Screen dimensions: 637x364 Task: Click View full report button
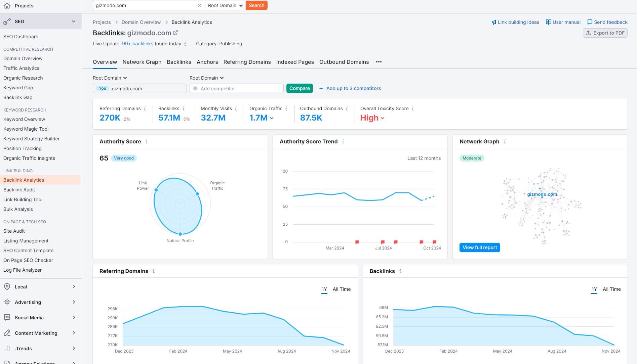[480, 247]
